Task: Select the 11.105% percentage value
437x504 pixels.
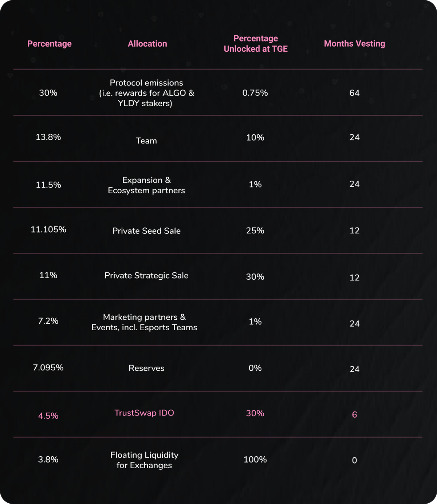Action: (48, 229)
